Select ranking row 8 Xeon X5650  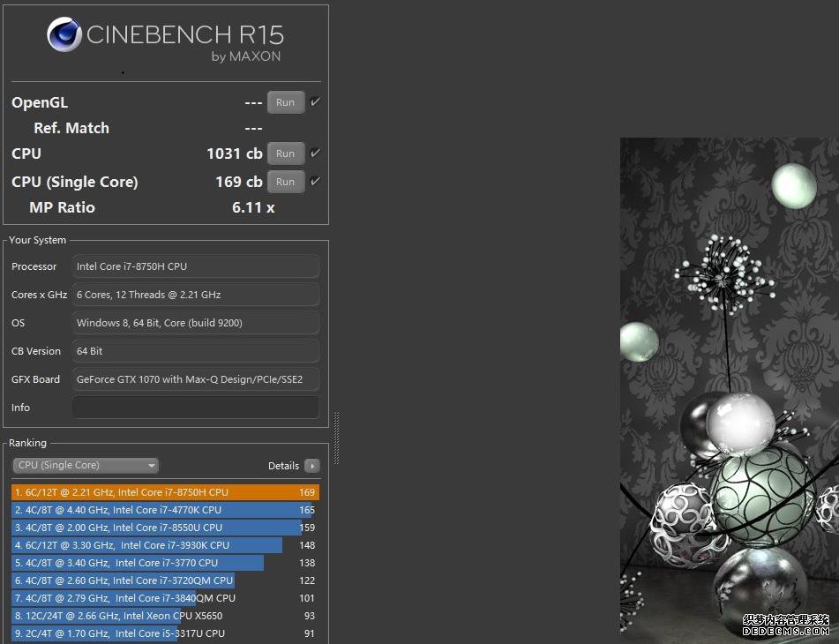pos(165,616)
